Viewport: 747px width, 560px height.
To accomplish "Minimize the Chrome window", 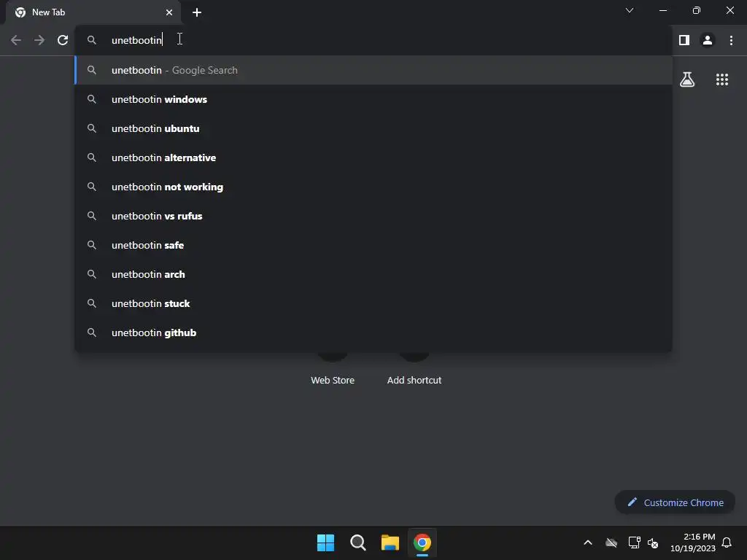I will pyautogui.click(x=662, y=10).
